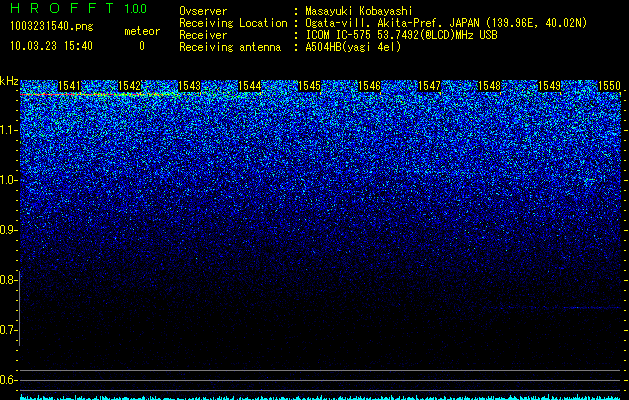Click the meteor label
This screenshot has width=629, height=400.
click(x=142, y=31)
